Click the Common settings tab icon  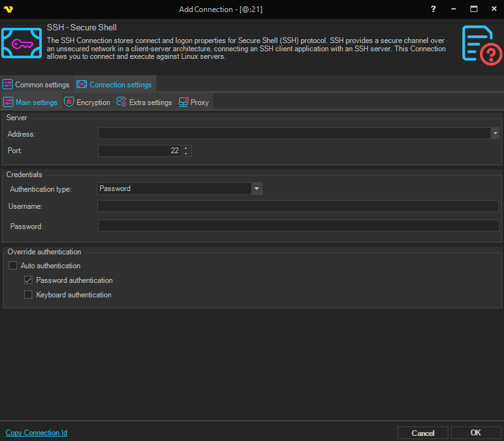pyautogui.click(x=8, y=85)
